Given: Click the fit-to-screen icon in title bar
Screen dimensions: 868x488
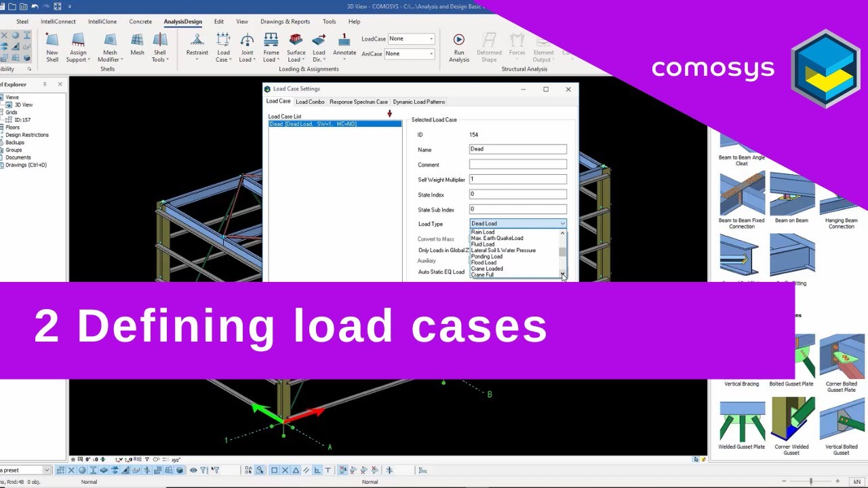Looking at the screenshot, I should 57,7.
